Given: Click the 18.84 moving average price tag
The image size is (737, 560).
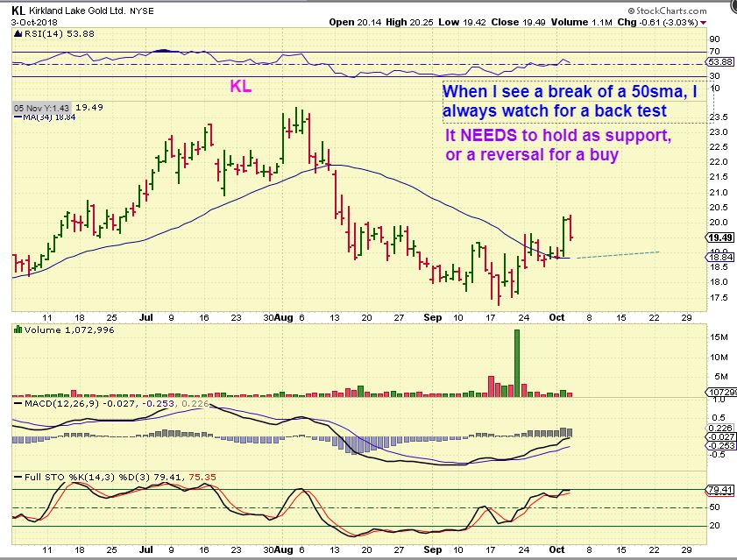Looking at the screenshot, I should (720, 257).
